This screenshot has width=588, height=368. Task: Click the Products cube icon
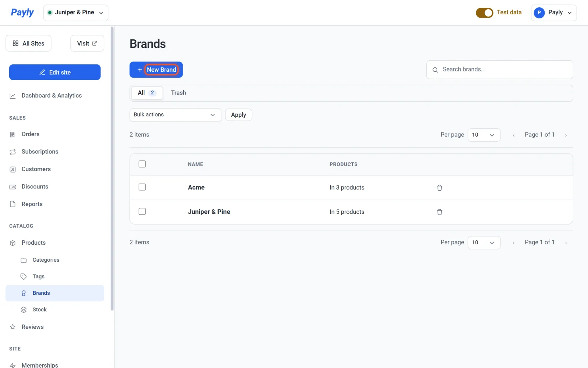[x=12, y=243]
